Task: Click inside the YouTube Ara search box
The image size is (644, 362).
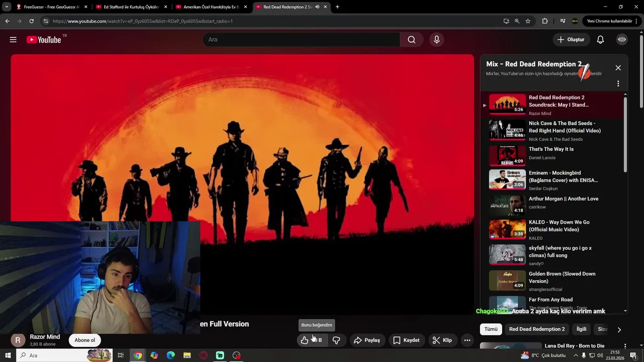Action: point(301,40)
